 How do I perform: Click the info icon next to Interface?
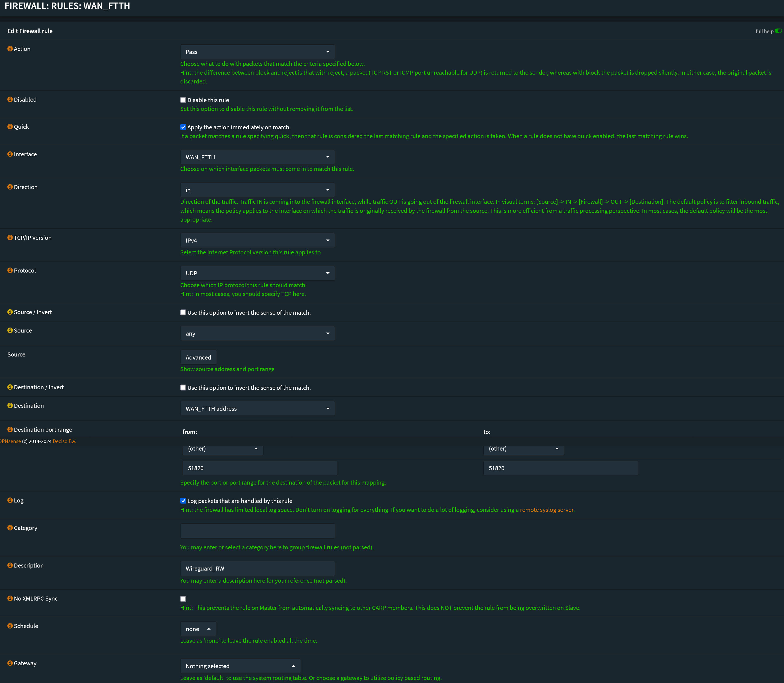point(10,154)
